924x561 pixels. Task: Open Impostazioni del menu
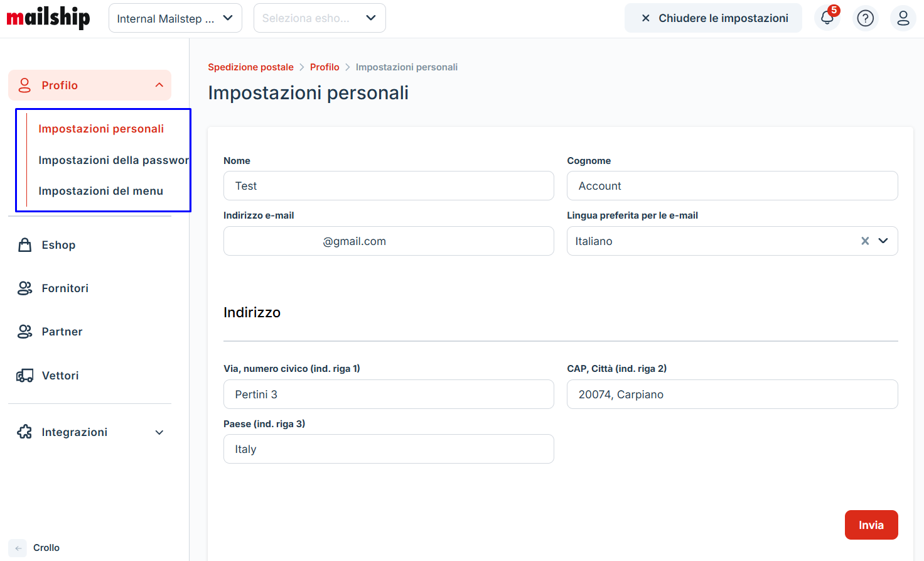tap(100, 191)
